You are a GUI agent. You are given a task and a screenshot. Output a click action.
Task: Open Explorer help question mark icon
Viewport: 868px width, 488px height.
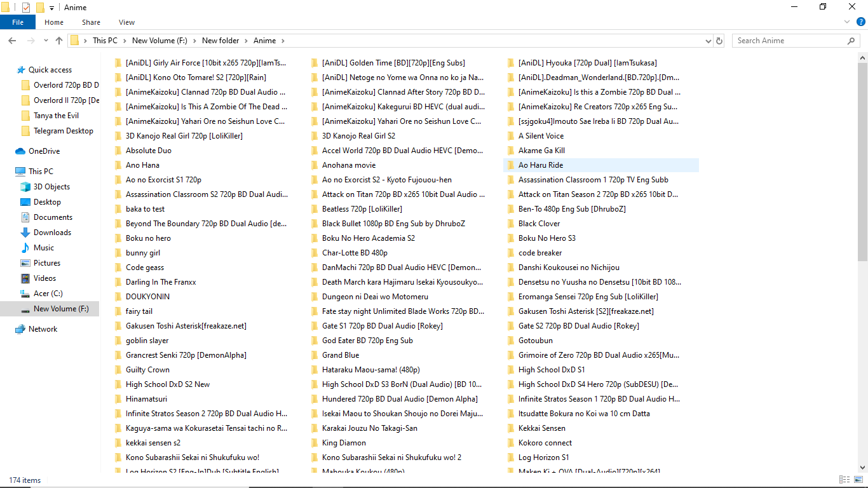click(861, 22)
